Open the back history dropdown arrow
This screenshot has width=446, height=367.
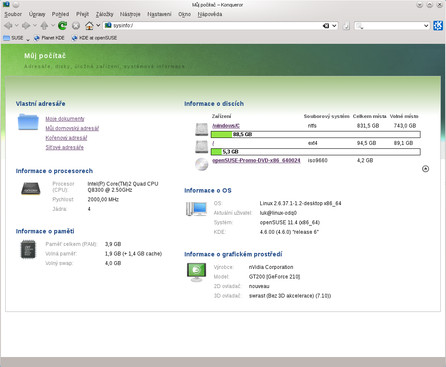pos(17,26)
